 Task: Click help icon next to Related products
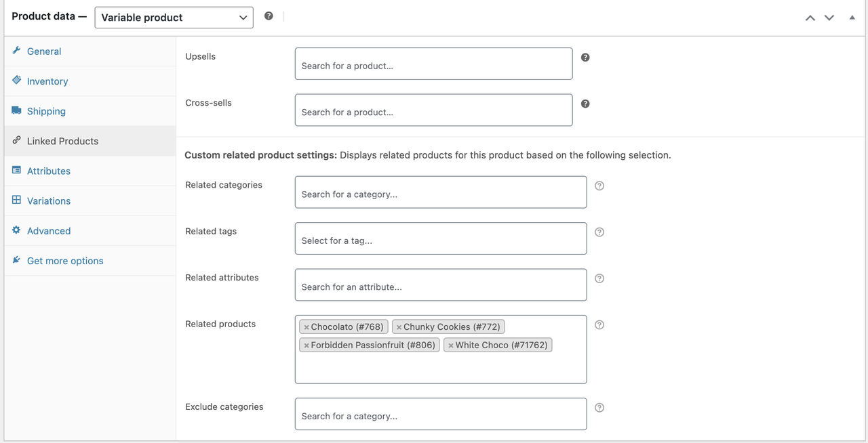pos(599,325)
